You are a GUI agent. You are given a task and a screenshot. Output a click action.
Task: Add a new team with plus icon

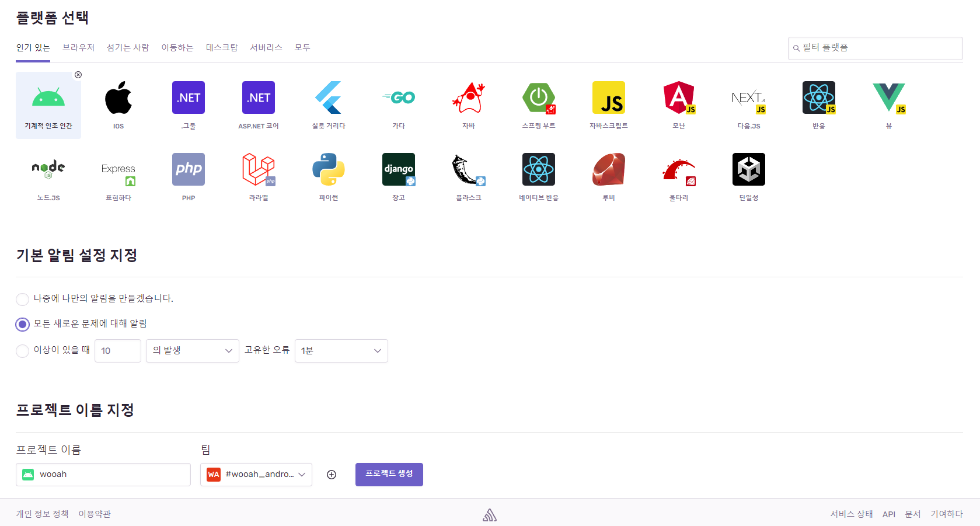pos(332,475)
